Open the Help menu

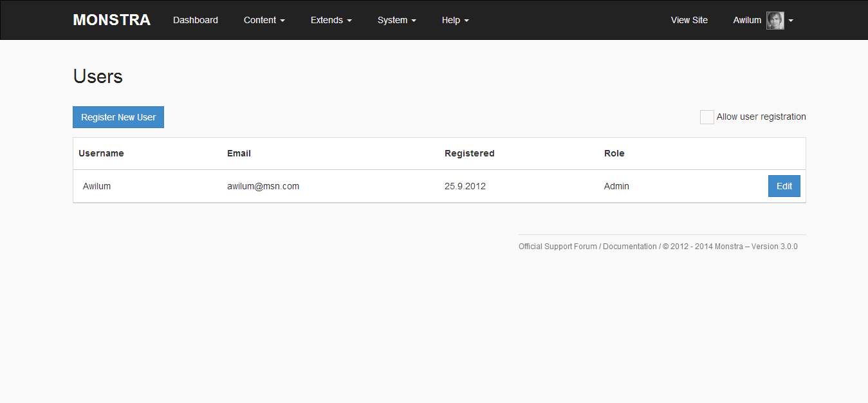[455, 20]
